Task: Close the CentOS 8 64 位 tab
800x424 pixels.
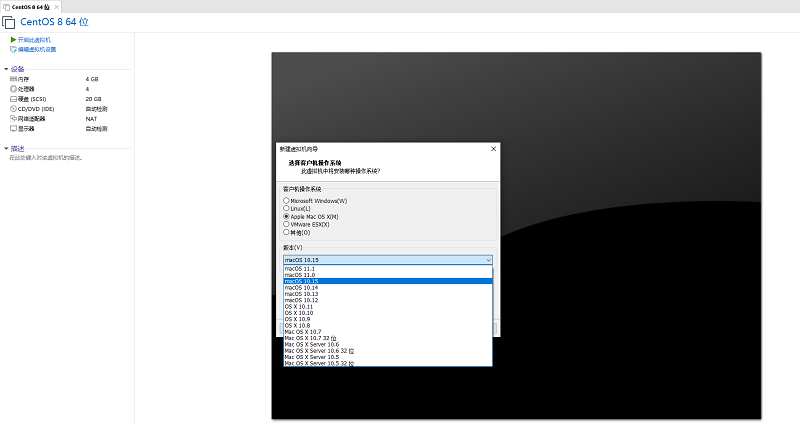Action: [x=57, y=7]
